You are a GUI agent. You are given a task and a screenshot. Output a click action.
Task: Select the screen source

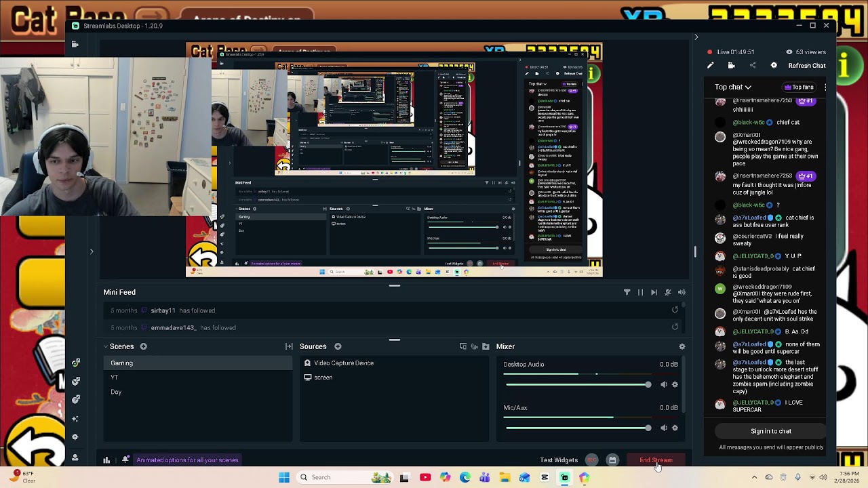395,378
